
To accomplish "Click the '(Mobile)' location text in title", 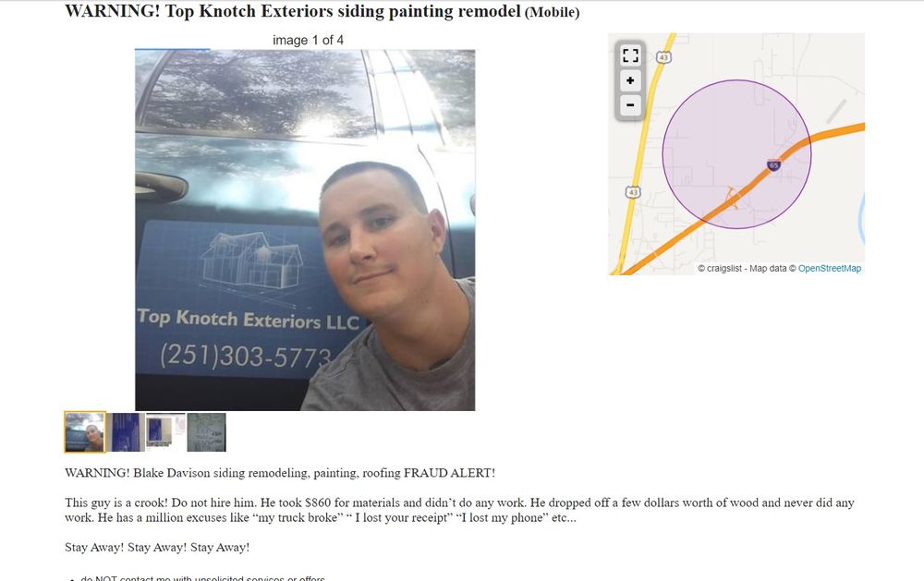I will pos(553,12).
